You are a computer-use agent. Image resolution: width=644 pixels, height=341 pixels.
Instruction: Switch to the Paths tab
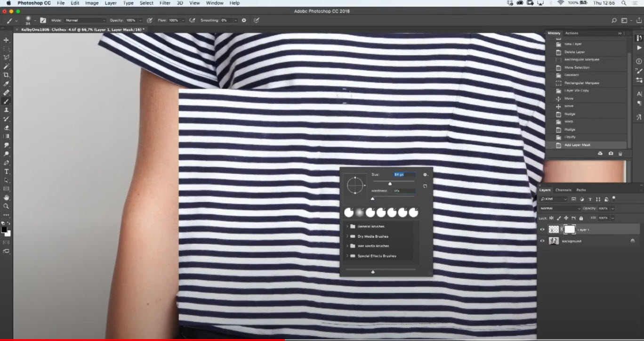tap(581, 190)
